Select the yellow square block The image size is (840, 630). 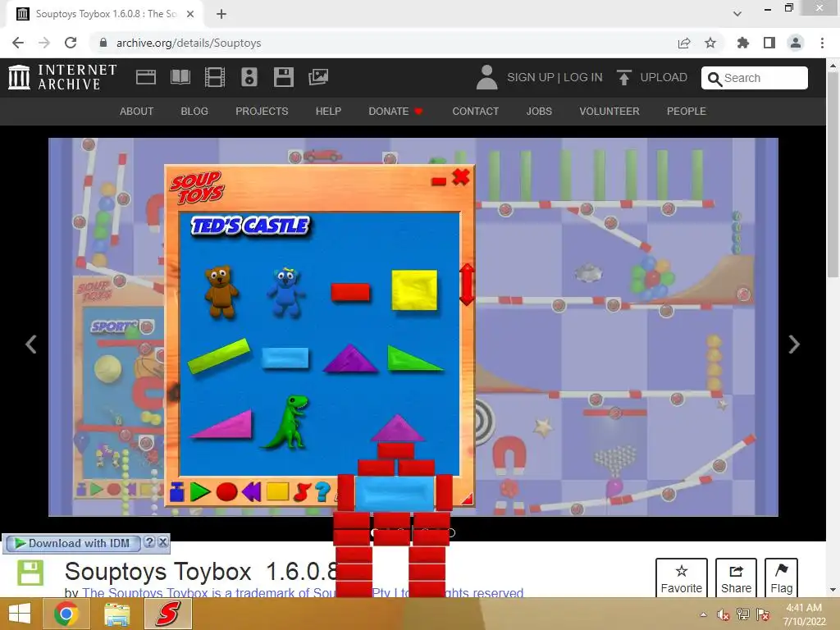pyautogui.click(x=414, y=290)
